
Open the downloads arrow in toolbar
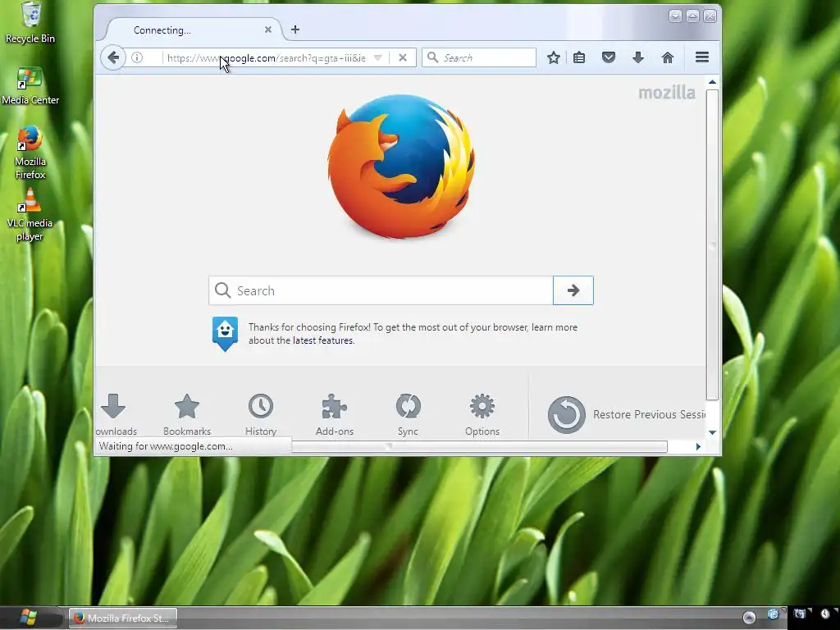[638, 57]
